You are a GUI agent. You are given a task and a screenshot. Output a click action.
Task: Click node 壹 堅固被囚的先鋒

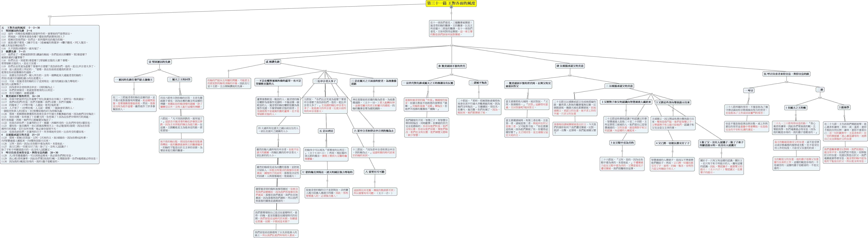(160, 62)
